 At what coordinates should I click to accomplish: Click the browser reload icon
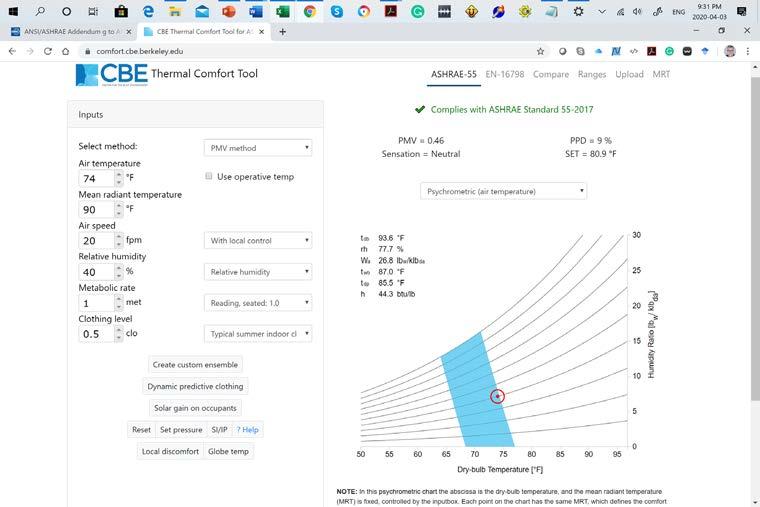[48, 51]
